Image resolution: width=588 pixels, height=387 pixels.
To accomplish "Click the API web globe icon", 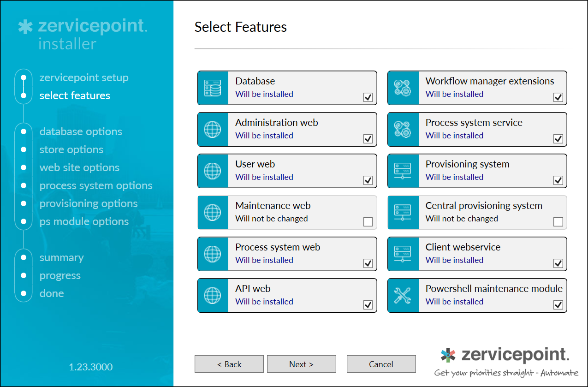I will [x=213, y=295].
